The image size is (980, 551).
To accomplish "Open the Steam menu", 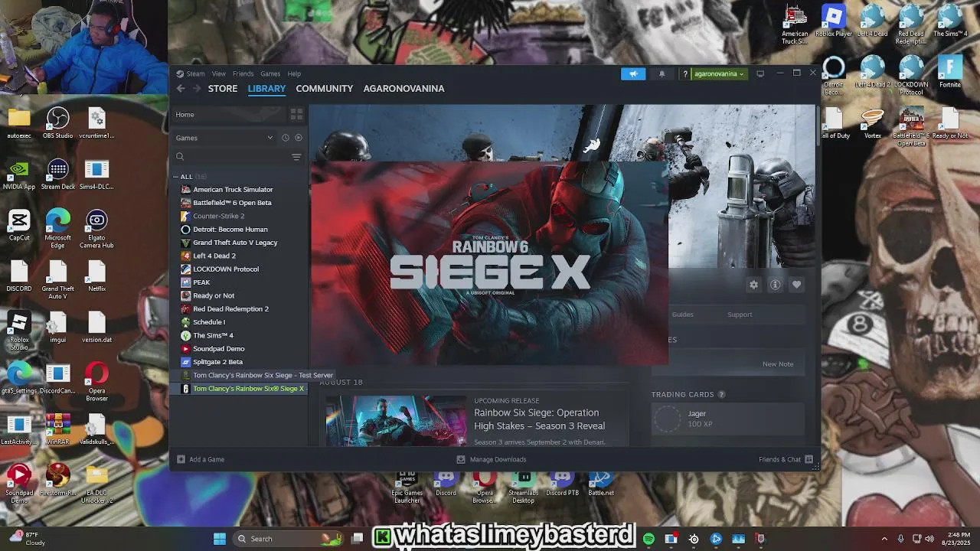I will coord(195,73).
